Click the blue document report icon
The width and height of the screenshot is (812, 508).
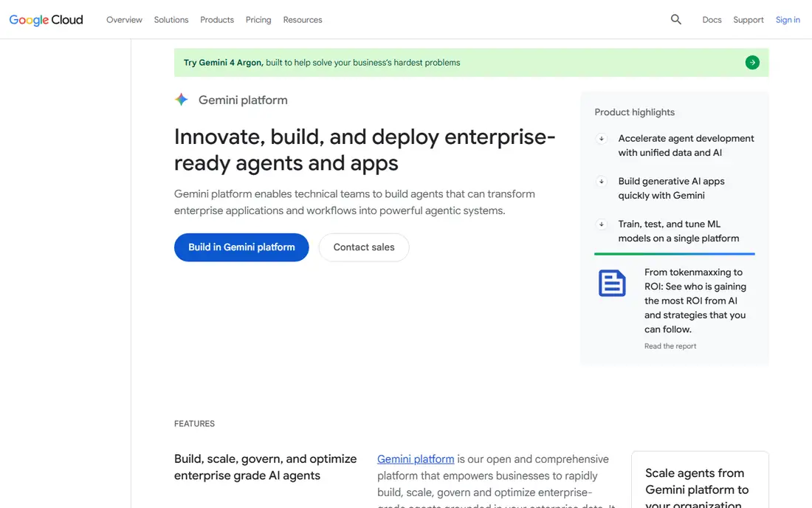click(x=612, y=284)
